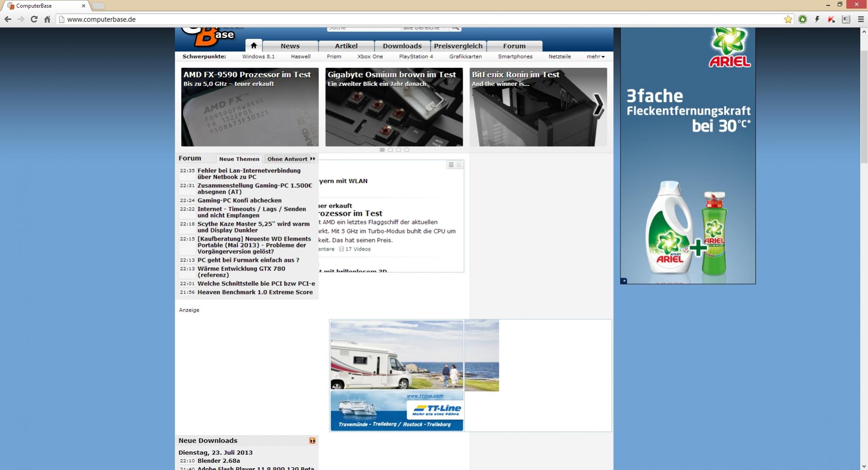Viewport: 868px width, 470px height.
Task: Click the ComputerBase site home tab icon
Action: [x=254, y=46]
